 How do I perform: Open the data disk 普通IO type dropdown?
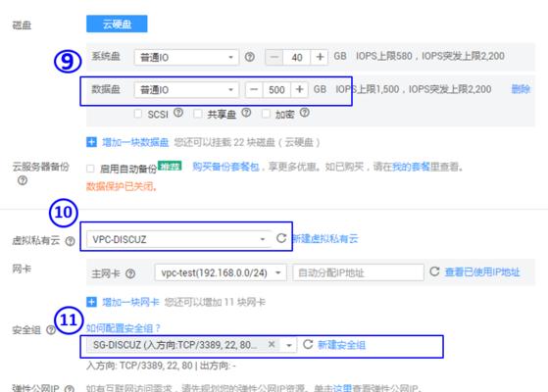coord(186,90)
